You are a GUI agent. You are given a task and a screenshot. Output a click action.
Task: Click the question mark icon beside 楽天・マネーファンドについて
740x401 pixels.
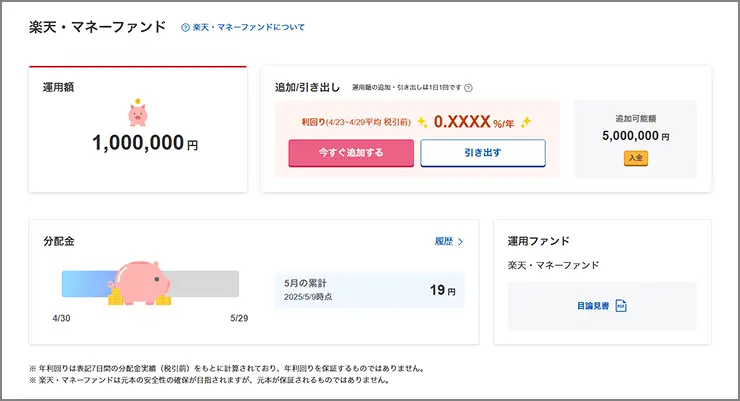(185, 28)
